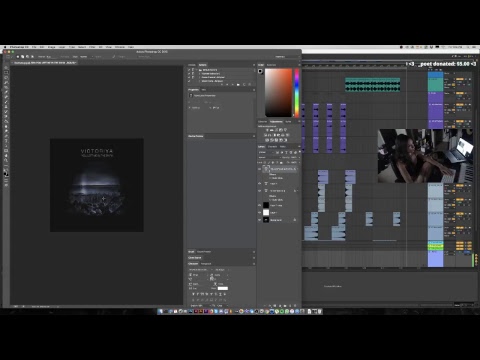The width and height of the screenshot is (480, 360).
Task: Select the Move tool in Photoshop toolbar
Action: [6, 68]
